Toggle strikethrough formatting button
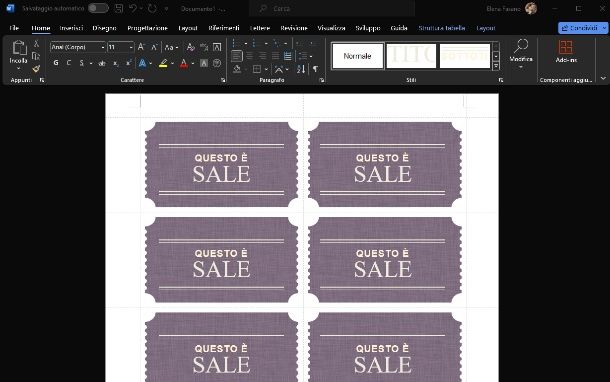The width and height of the screenshot is (610, 382). pos(102,63)
